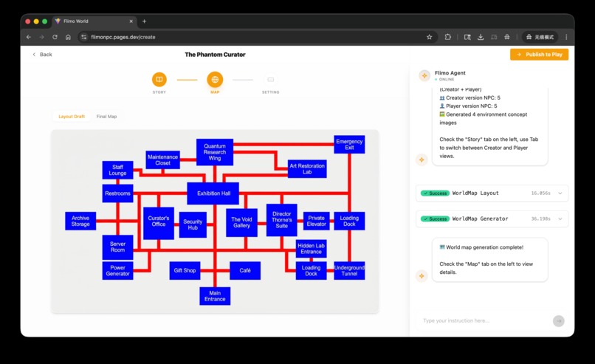Select the Restrooms node
595x364 pixels.
click(117, 193)
